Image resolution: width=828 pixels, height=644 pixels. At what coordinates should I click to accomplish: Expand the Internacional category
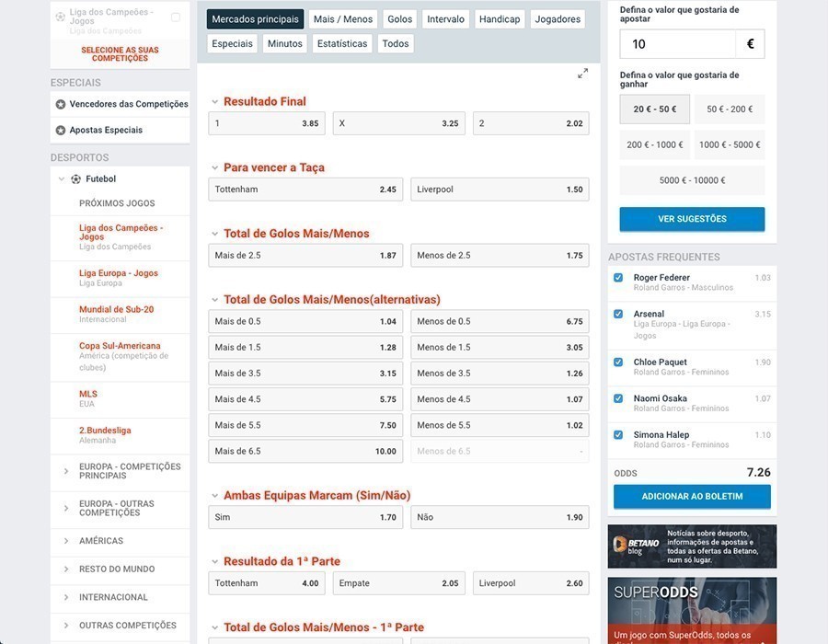pyautogui.click(x=66, y=597)
